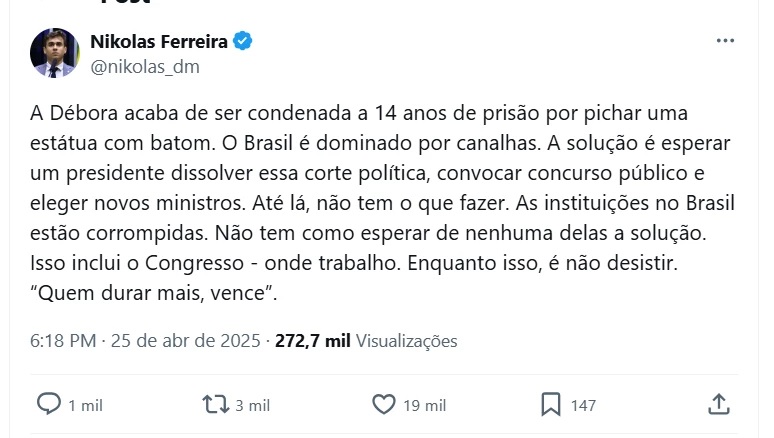Click the date 25 de abr de 2025
The height and width of the screenshot is (438, 774).
pyautogui.click(x=185, y=341)
